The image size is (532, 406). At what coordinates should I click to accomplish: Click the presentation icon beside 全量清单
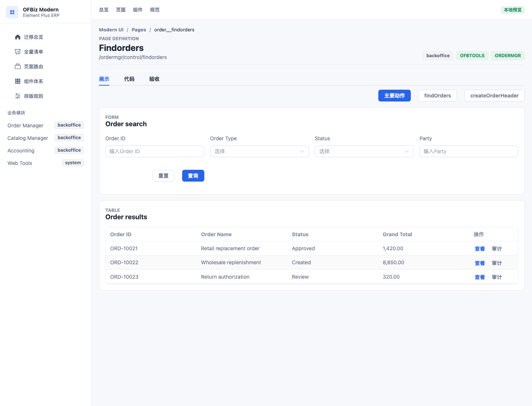18,52
